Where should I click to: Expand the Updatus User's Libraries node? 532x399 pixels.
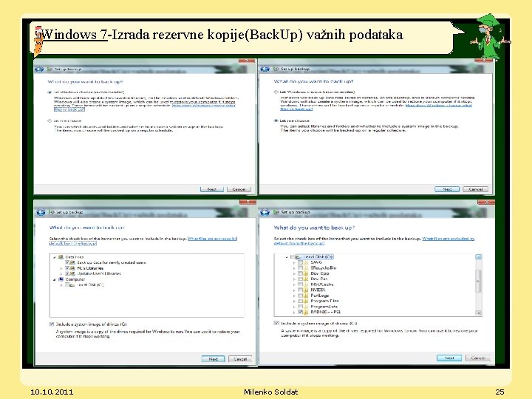coord(61,273)
